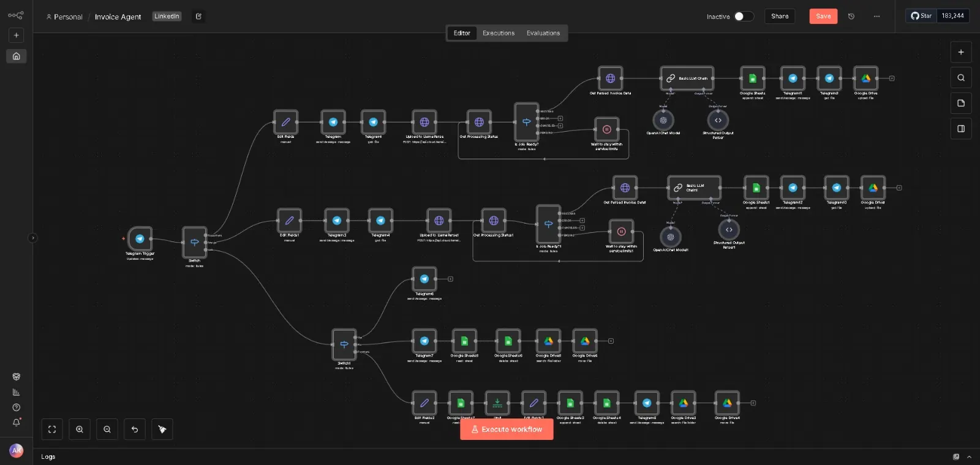Image resolution: width=980 pixels, height=465 pixels.
Task: Select the Get Processing Status node
Action: pyautogui.click(x=479, y=122)
